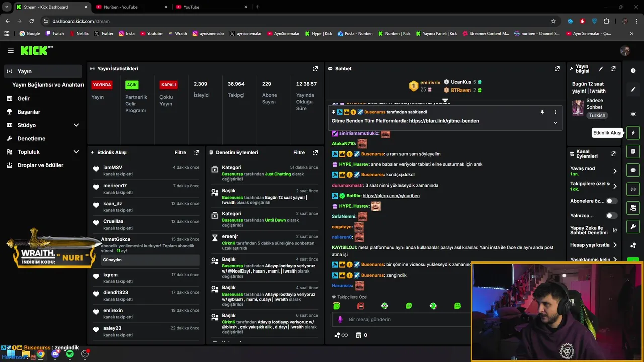Open Spotify from the taskbar
The width and height of the screenshot is (644, 362).
click(70, 354)
